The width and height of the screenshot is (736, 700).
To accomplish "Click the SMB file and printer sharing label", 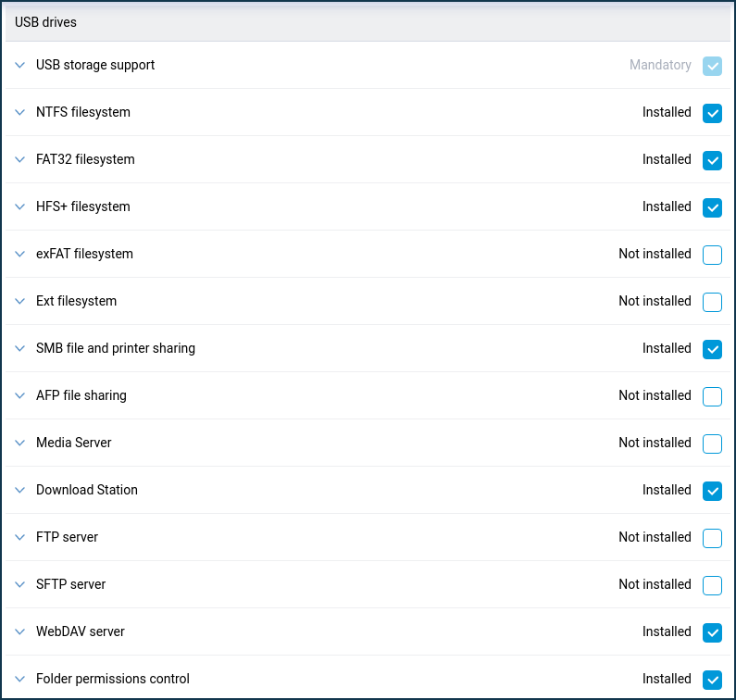I will pos(116,348).
